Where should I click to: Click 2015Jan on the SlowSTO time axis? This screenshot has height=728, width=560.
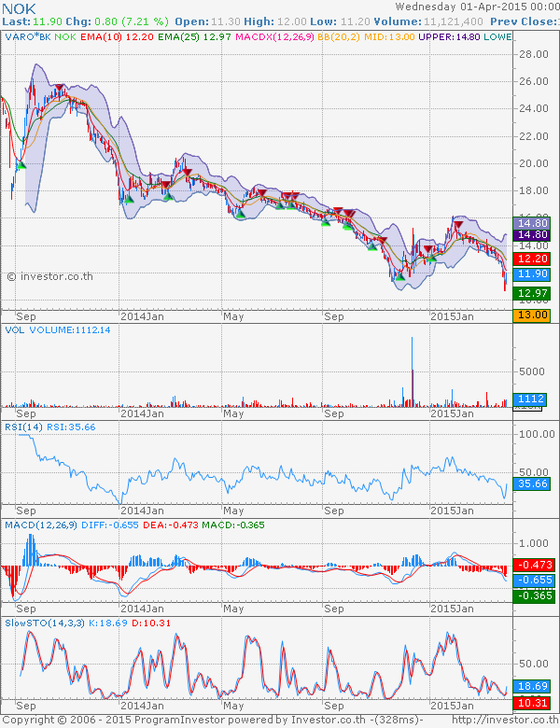[453, 706]
